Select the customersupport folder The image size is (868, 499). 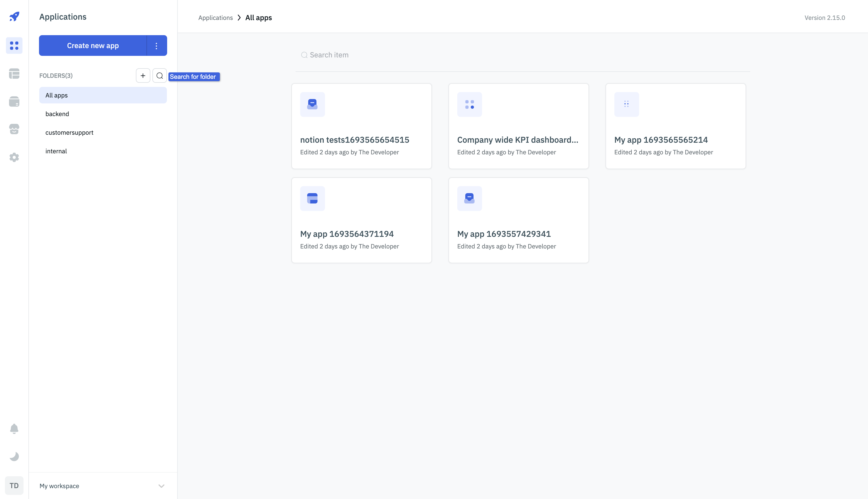(69, 132)
